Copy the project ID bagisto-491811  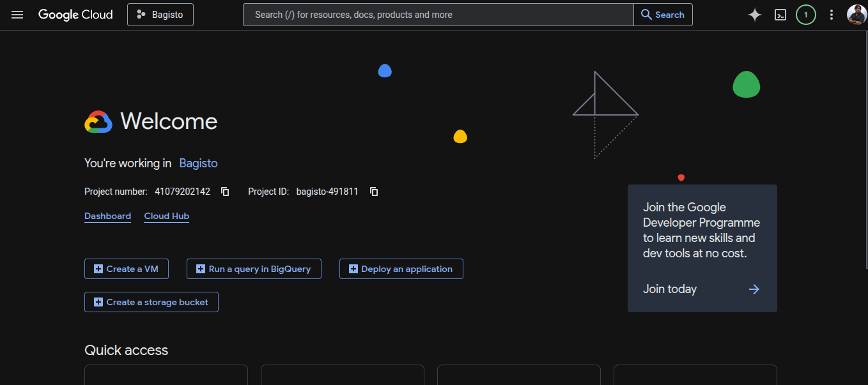[374, 192]
